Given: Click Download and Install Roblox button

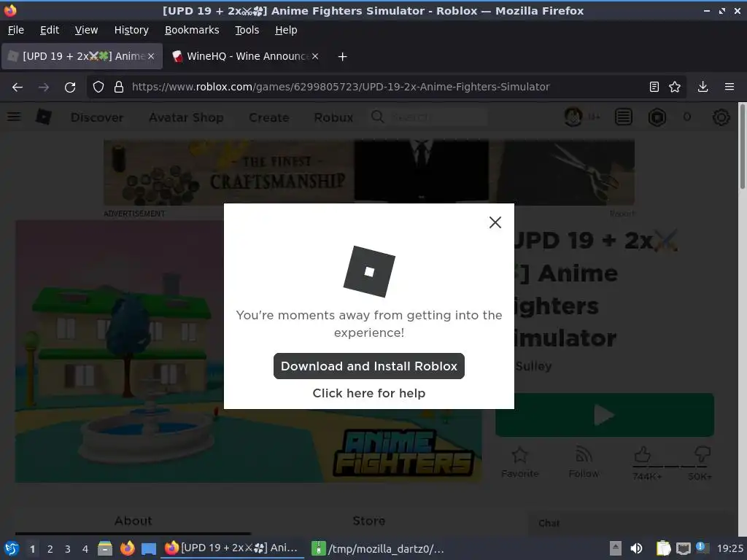Looking at the screenshot, I should [x=368, y=366].
